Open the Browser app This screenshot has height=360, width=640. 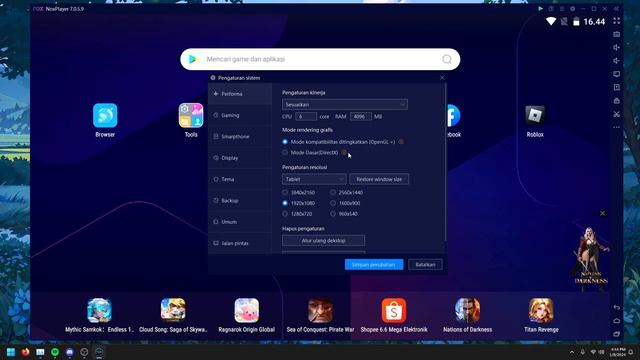[x=105, y=116]
